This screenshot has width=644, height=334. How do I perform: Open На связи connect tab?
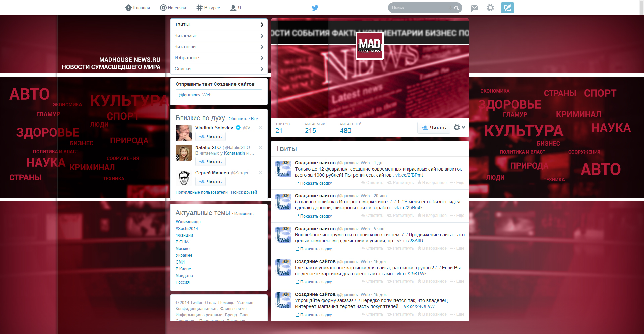(173, 8)
